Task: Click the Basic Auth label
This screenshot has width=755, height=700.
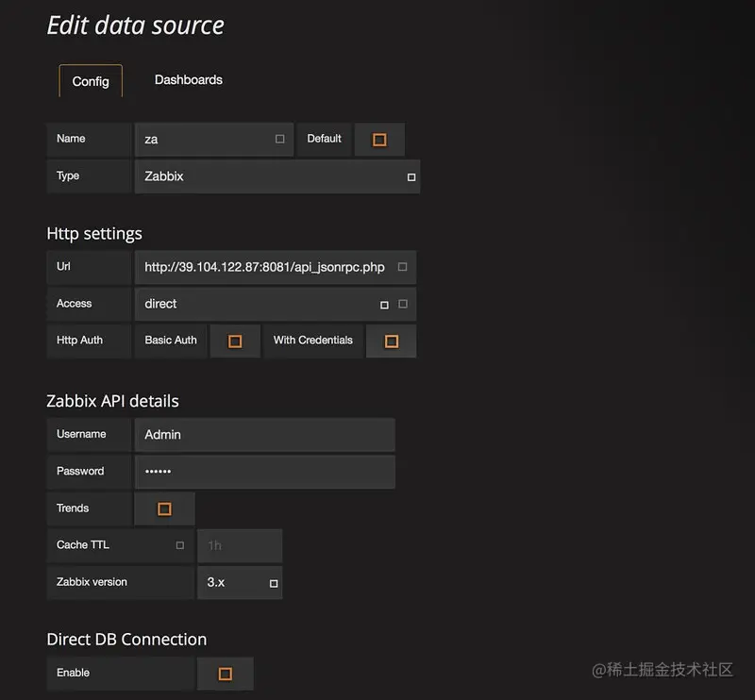Action: (171, 341)
